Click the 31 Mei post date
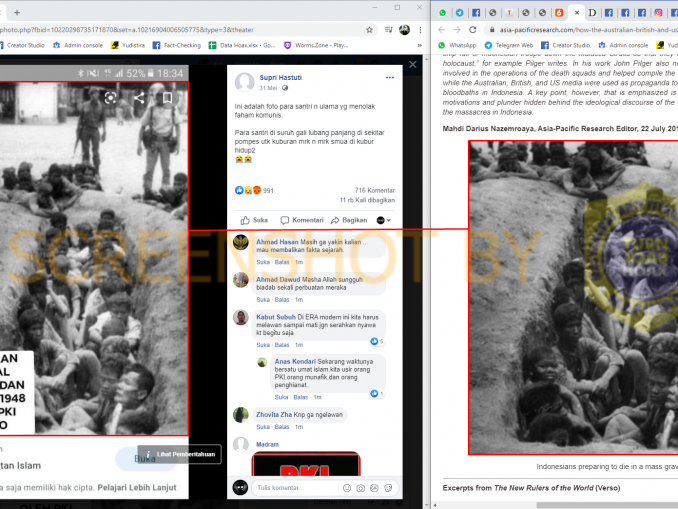The height and width of the screenshot is (509, 678). 268,88
